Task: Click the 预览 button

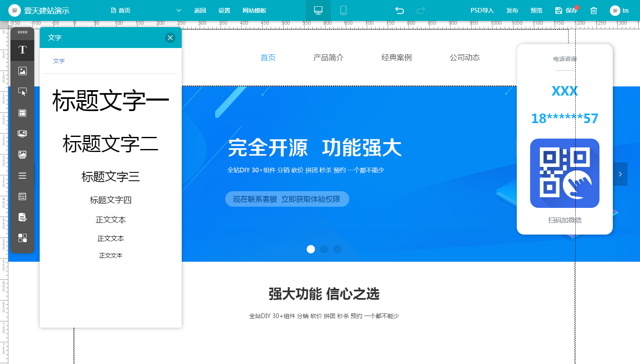Action: (x=536, y=10)
